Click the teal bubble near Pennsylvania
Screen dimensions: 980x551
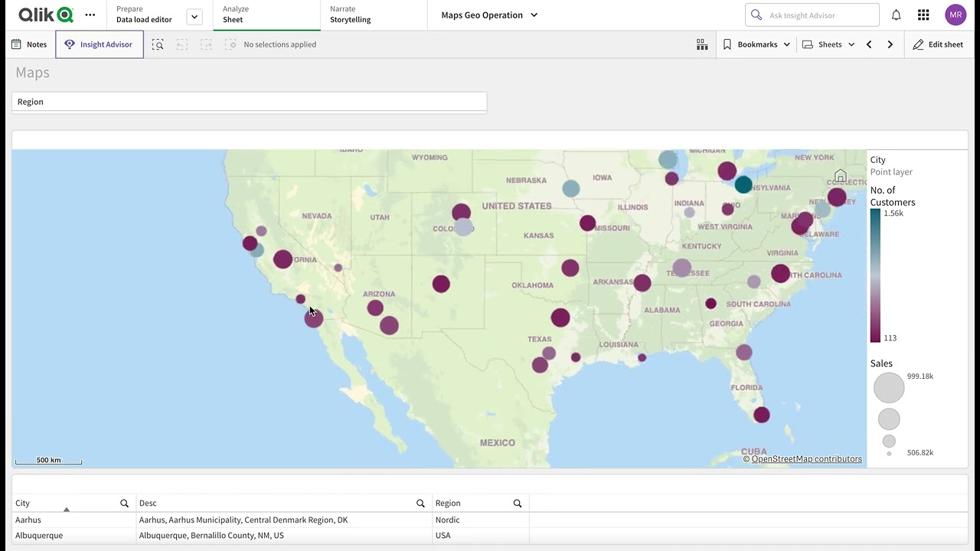tap(743, 184)
